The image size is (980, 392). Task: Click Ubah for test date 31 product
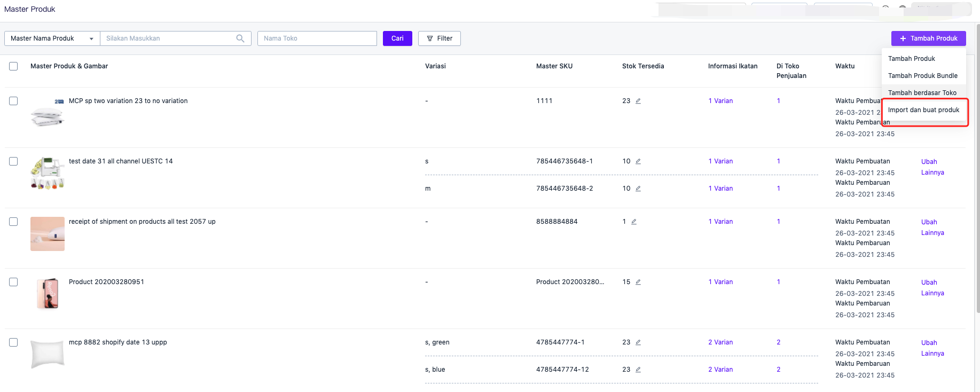929,162
